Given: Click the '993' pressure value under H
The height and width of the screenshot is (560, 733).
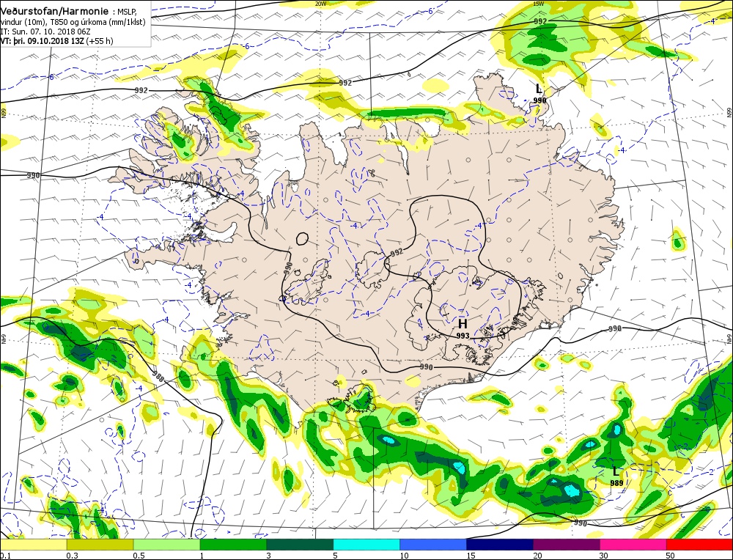Looking at the screenshot, I should (x=463, y=336).
